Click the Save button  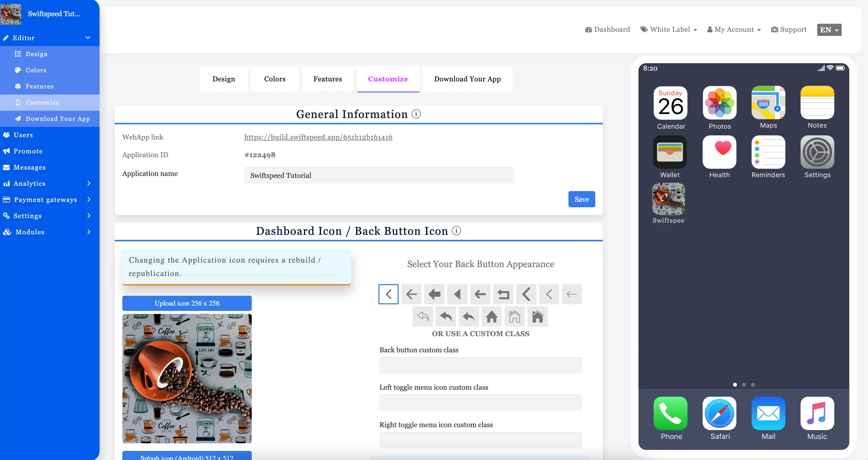(582, 199)
